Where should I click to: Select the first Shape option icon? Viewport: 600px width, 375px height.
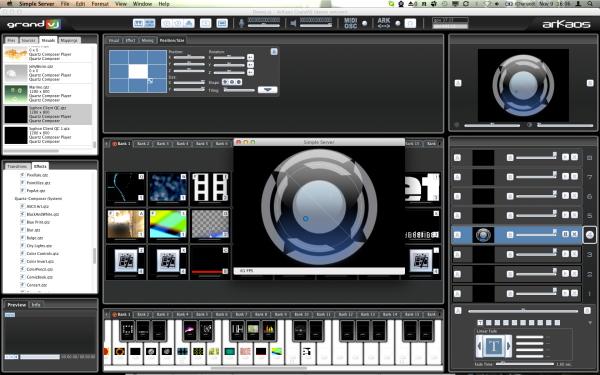(225, 82)
